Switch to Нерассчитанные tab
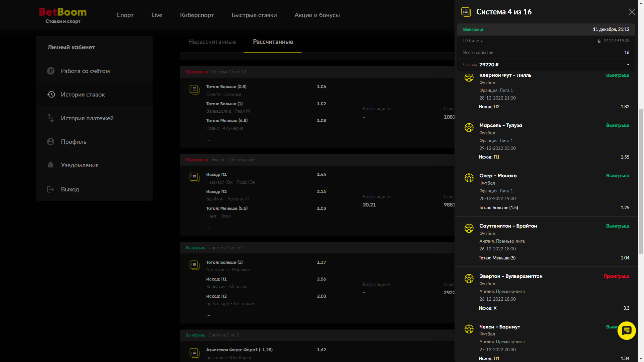This screenshot has height=362, width=644. tap(212, 42)
